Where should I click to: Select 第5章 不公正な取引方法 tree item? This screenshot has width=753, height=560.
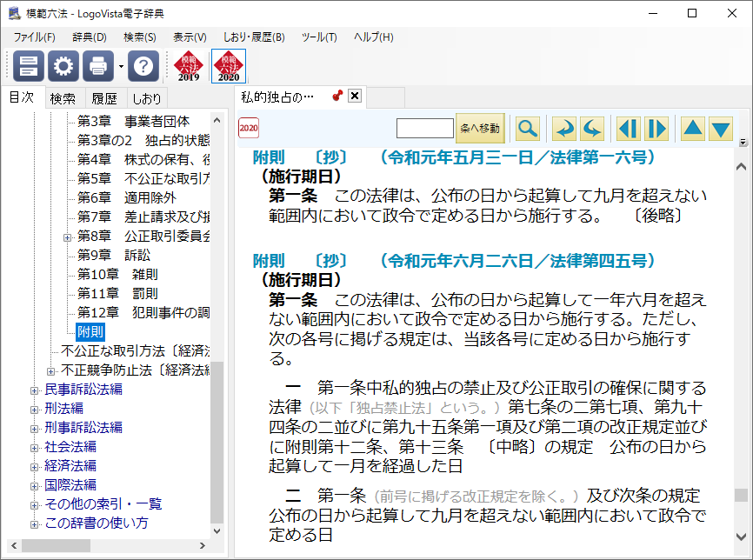[143, 178]
